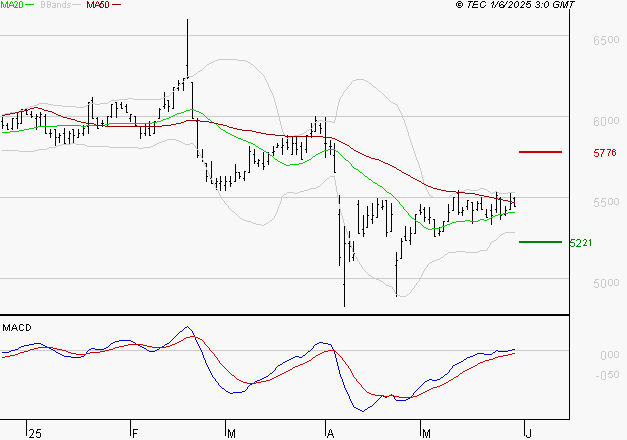The image size is (627, 440).
Task: Click the red resistance level line marker
Action: coord(540,152)
